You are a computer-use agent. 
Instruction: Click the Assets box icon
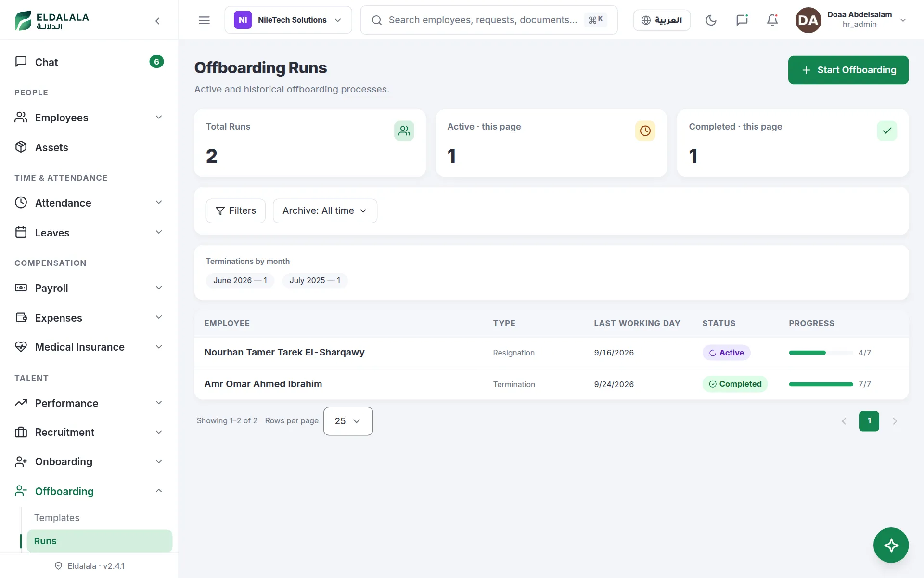[x=21, y=147]
